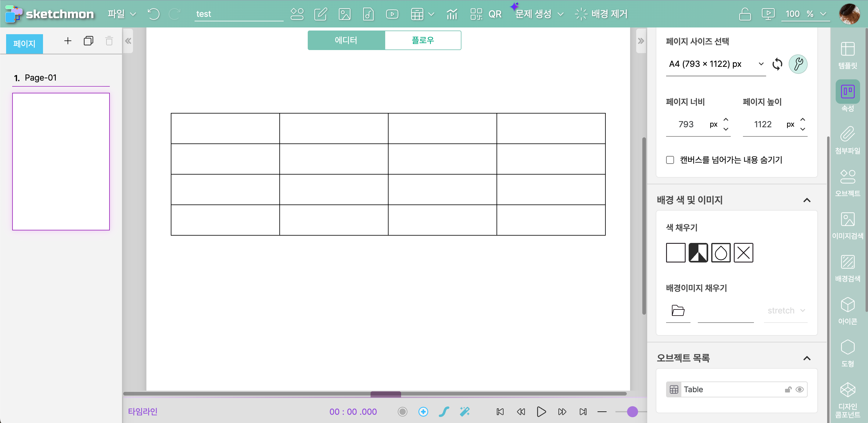868x423 pixels.
Task: Enable 캔버스를 넘어가는 내용 숨기기 checkbox
Action: [x=670, y=160]
